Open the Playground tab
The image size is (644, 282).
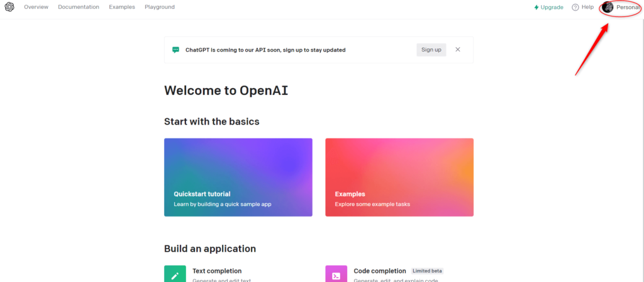tap(160, 7)
